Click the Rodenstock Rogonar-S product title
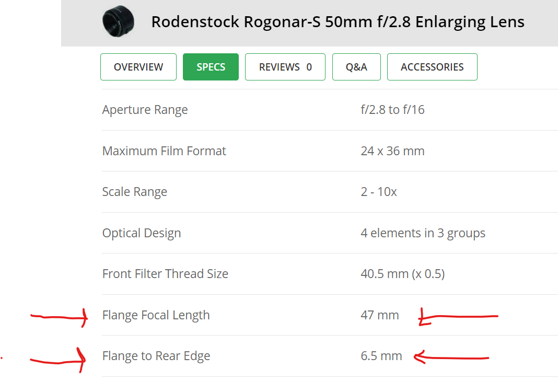Screen dimensions: 558x392 coord(338,22)
